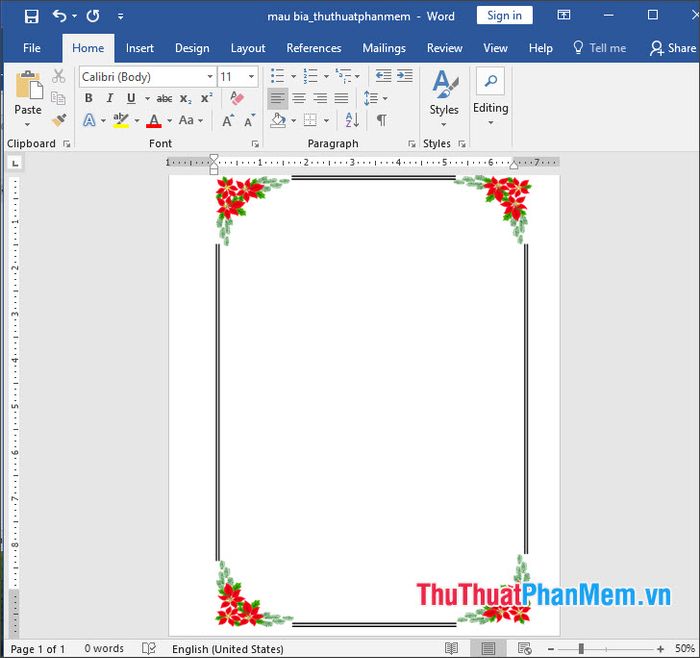Open the Calibri (Body) font name box
Image resolution: width=700 pixels, height=658 pixels.
[x=148, y=77]
